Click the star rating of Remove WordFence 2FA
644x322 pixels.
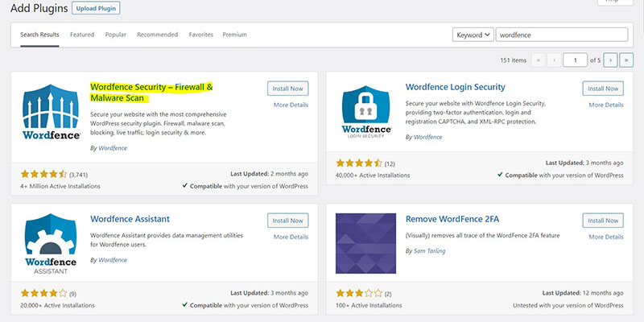coord(359,293)
